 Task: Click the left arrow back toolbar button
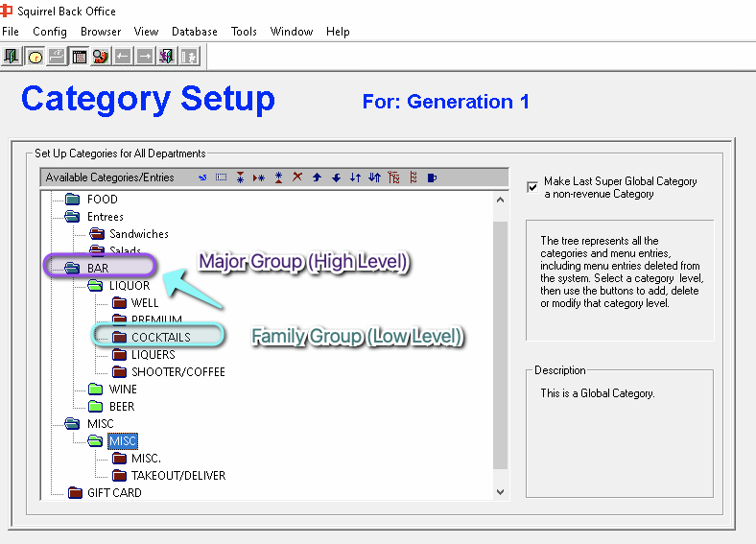tap(123, 57)
